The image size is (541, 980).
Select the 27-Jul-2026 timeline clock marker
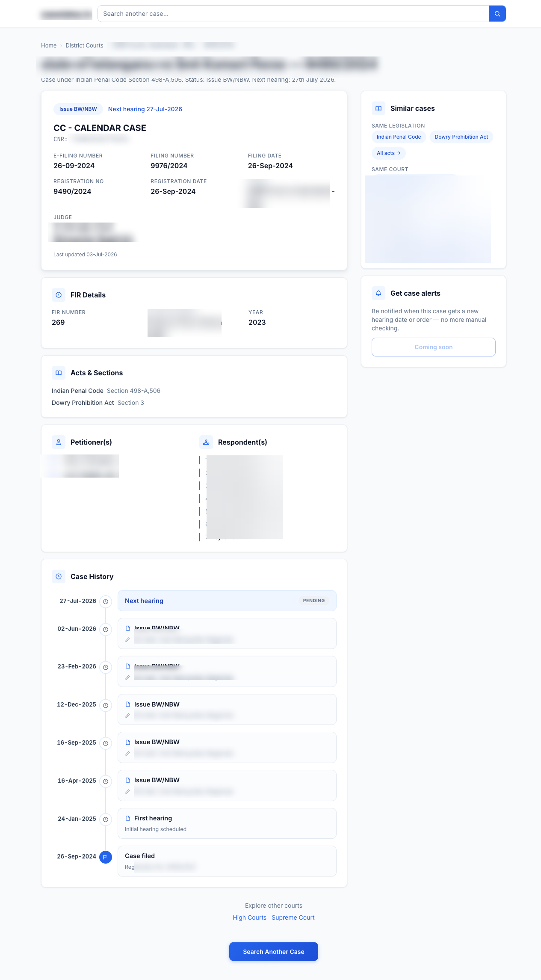coord(106,602)
